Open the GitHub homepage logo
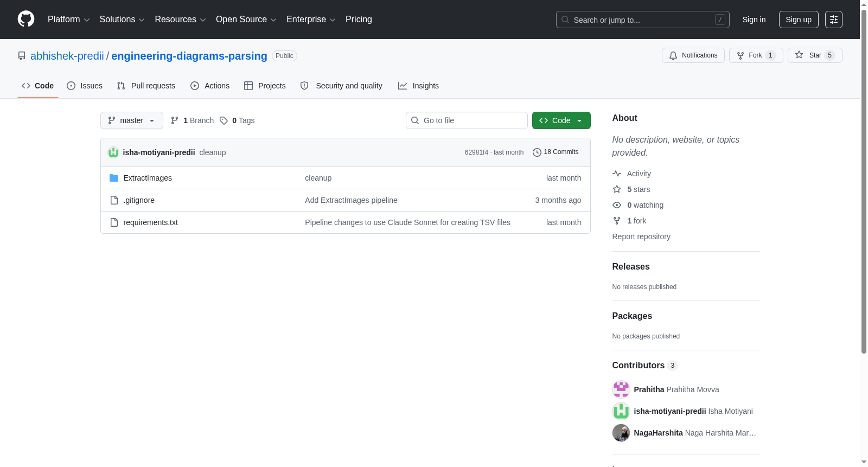This screenshot has height=467, width=868. point(26,19)
